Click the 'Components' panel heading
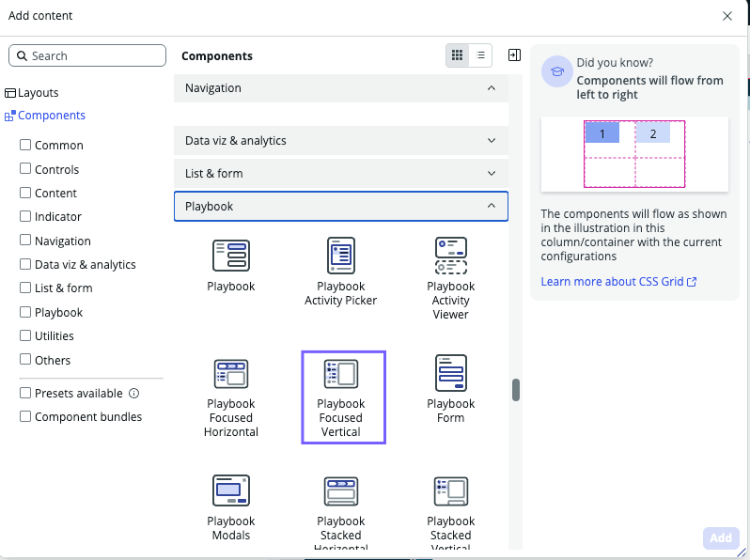The width and height of the screenshot is (750, 560). (217, 56)
